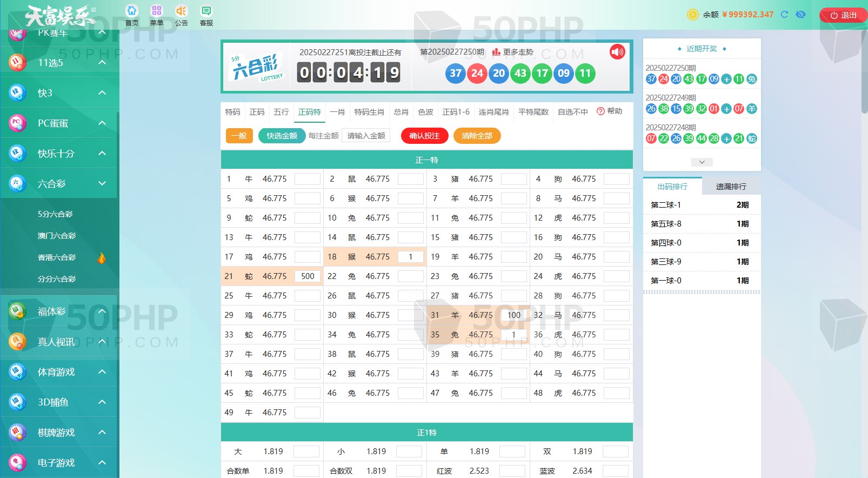
Task: Open the 客服 customer service icon
Action: tap(206, 11)
